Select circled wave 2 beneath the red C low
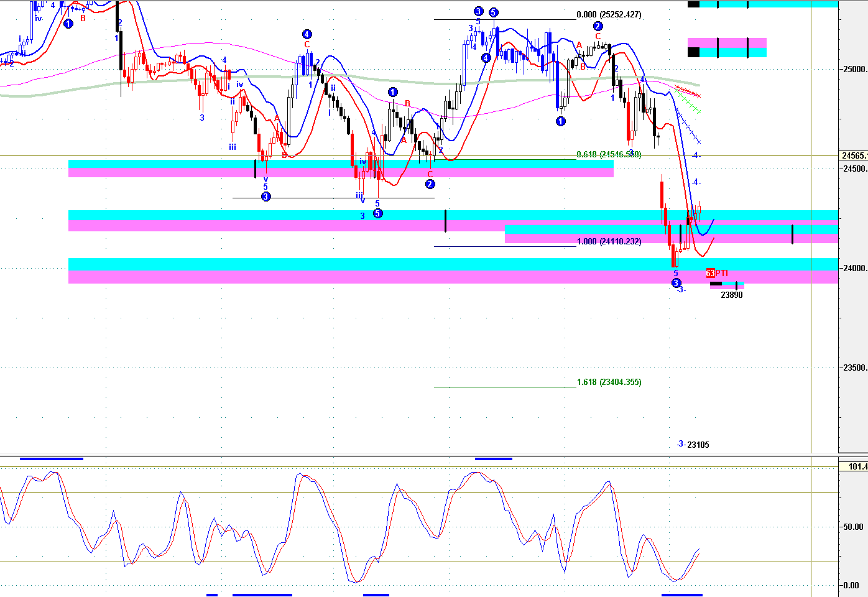 (x=430, y=184)
